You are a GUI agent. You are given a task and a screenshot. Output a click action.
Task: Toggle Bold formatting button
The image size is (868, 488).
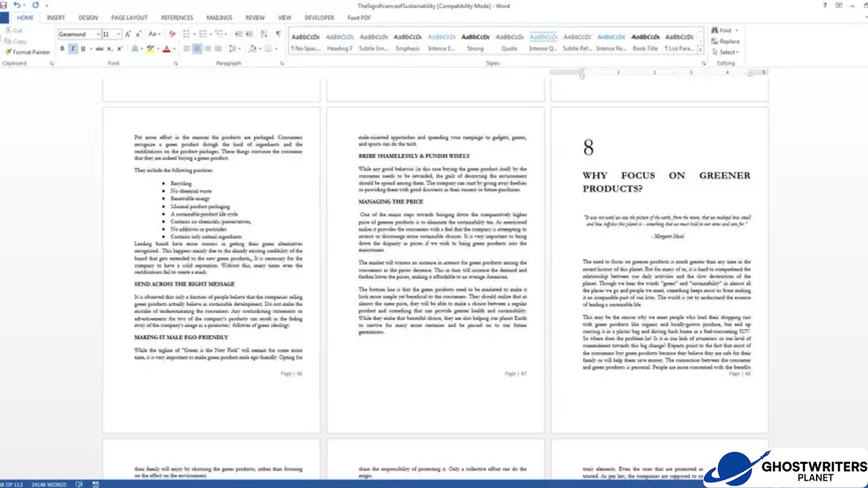pos(62,49)
